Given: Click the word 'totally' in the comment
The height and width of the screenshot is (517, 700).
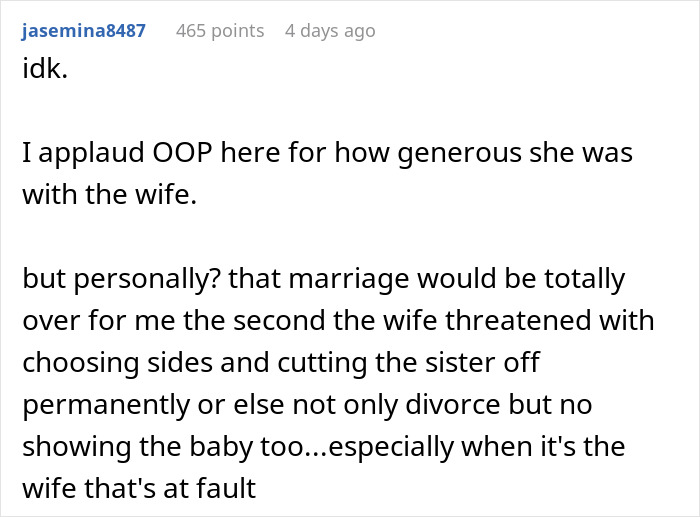Looking at the screenshot, I should [584, 280].
